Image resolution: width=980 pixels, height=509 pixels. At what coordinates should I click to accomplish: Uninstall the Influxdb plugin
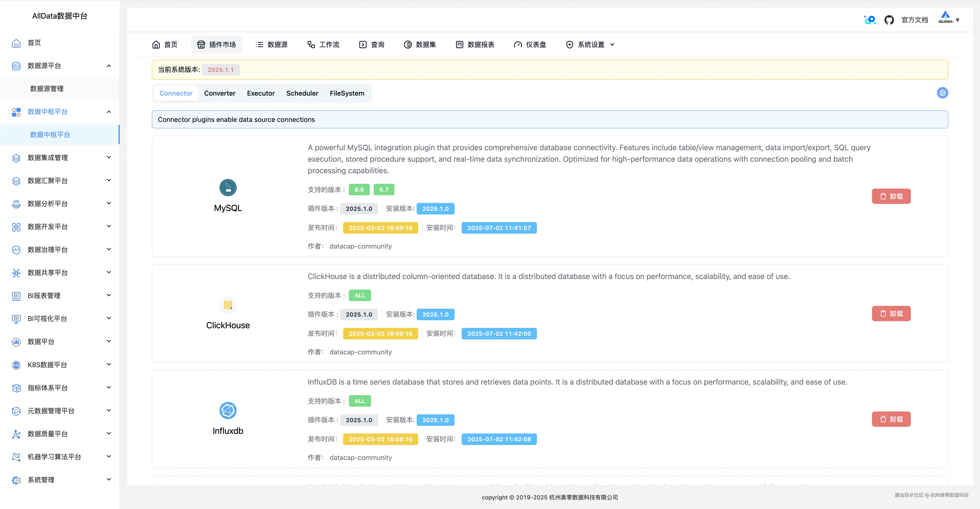tap(891, 419)
